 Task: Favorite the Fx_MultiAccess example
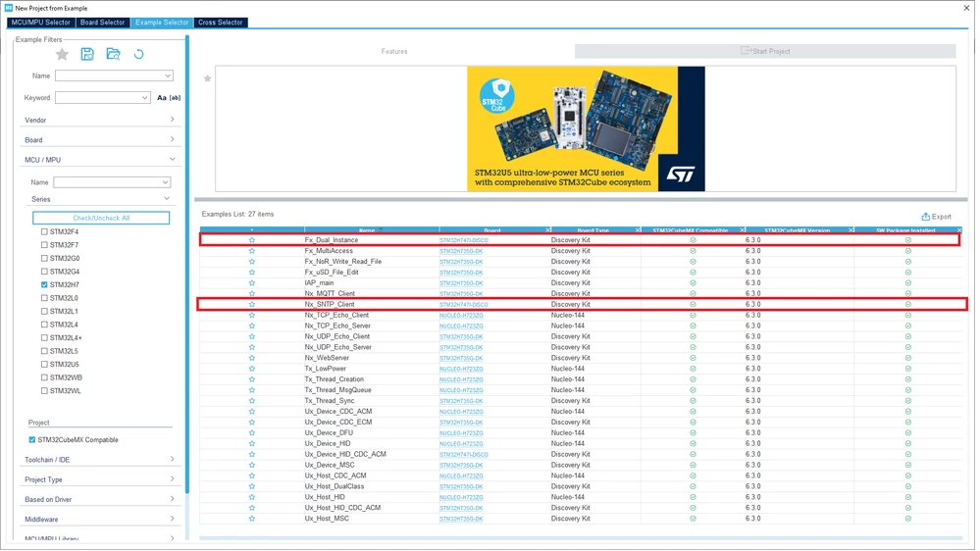click(252, 251)
